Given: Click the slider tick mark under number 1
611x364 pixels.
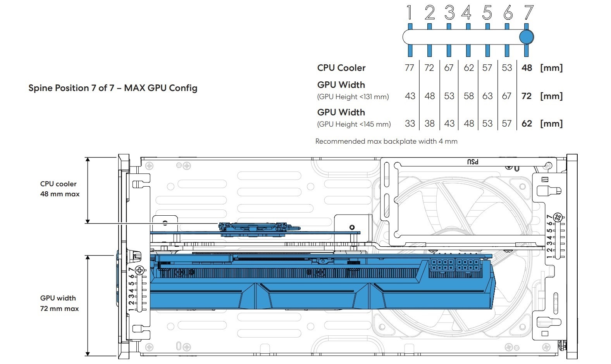Looking at the screenshot, I should 410,51.
